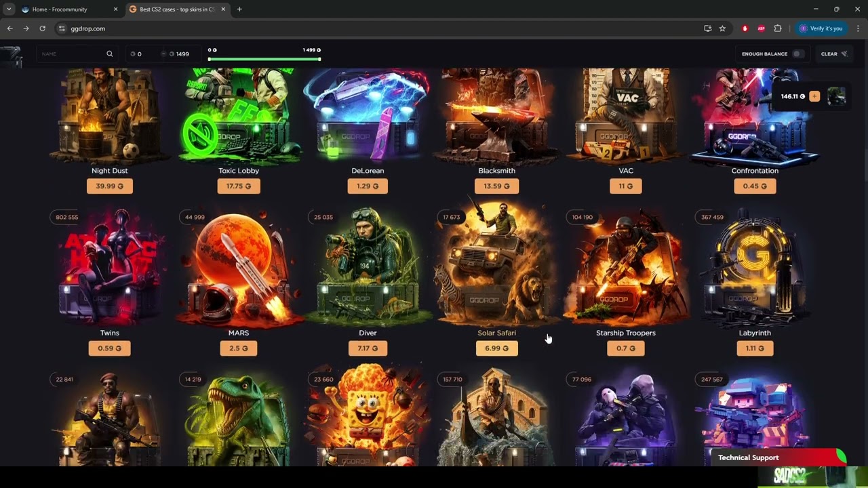Click the Labyrinth case name
This screenshot has height=488, width=868.
click(755, 333)
